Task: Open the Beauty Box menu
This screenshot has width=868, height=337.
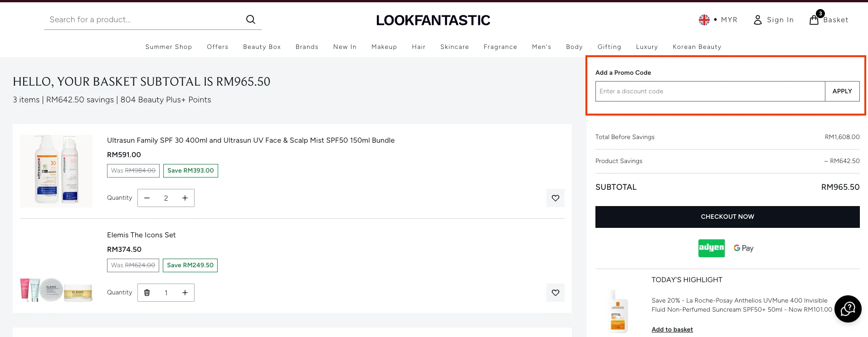Action: (262, 47)
